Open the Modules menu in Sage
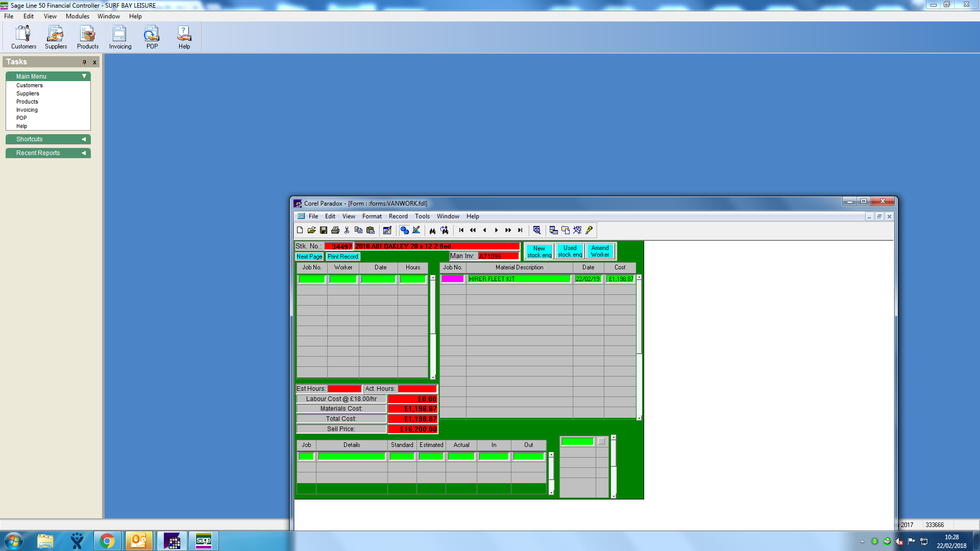This screenshot has height=551, width=980. click(x=77, y=16)
